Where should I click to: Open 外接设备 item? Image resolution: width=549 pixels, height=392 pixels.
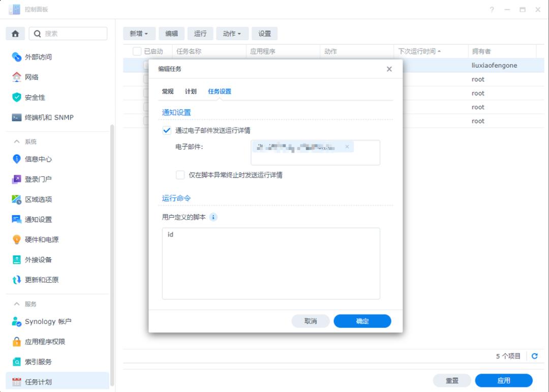tap(58, 260)
